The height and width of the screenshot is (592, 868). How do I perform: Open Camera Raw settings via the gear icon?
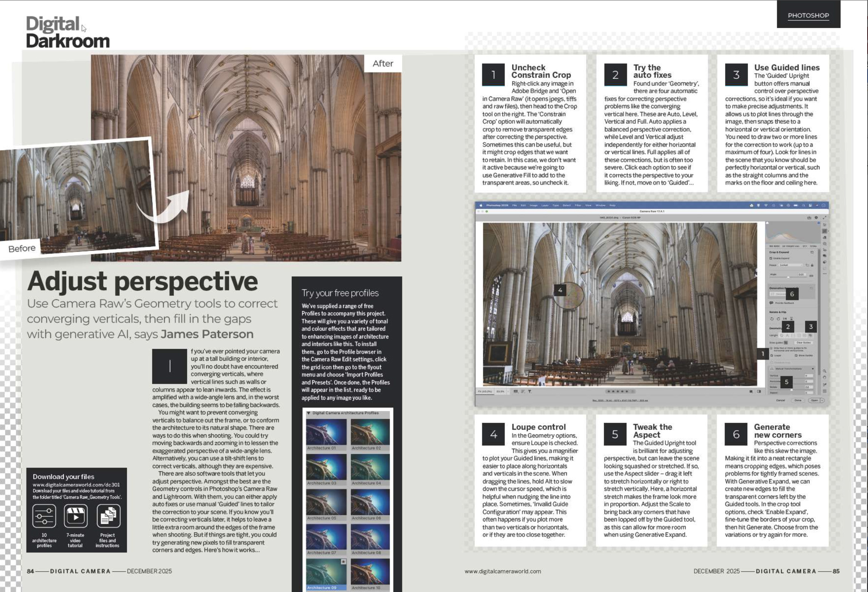[816, 218]
